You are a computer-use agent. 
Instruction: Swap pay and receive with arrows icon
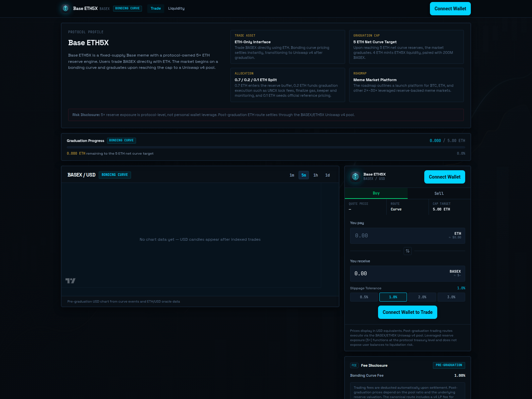408,251
